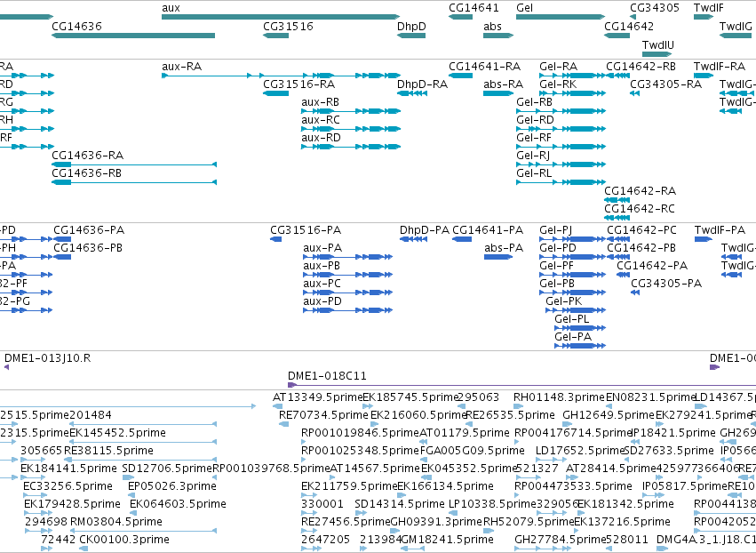Click the CG34305 gene label
Image resolution: width=756 pixels, height=553 pixels.
(654, 8)
